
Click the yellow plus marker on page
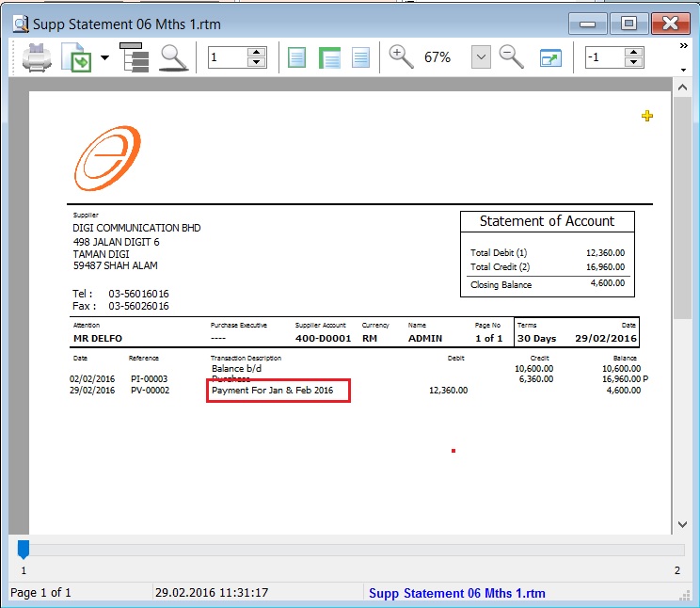pos(646,116)
